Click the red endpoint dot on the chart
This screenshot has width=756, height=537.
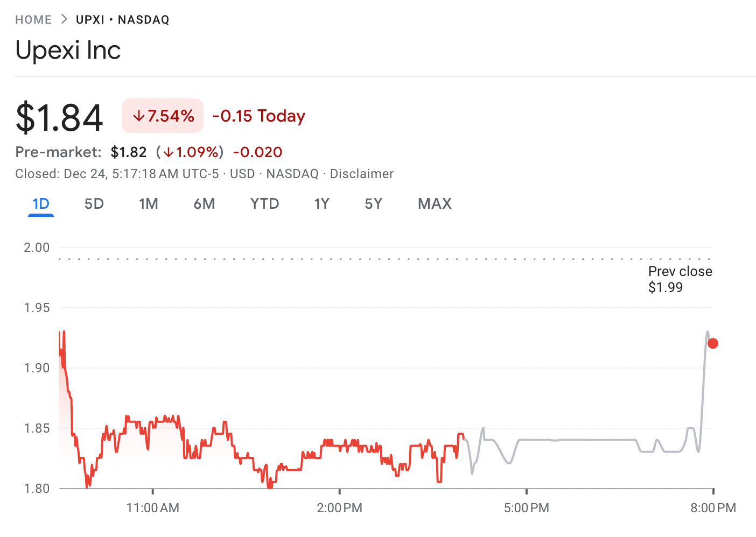[712, 343]
